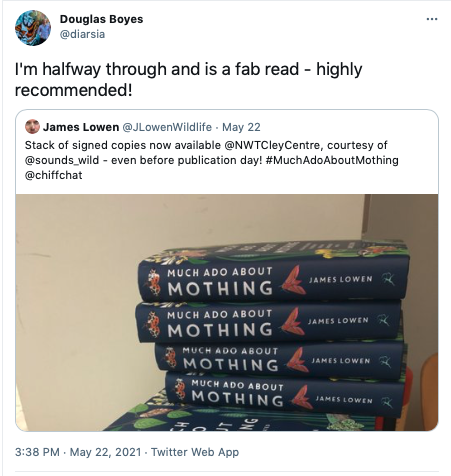Open quoted tweet text about signed copies
This screenshot has height=476, width=451.
pyautogui.click(x=212, y=160)
